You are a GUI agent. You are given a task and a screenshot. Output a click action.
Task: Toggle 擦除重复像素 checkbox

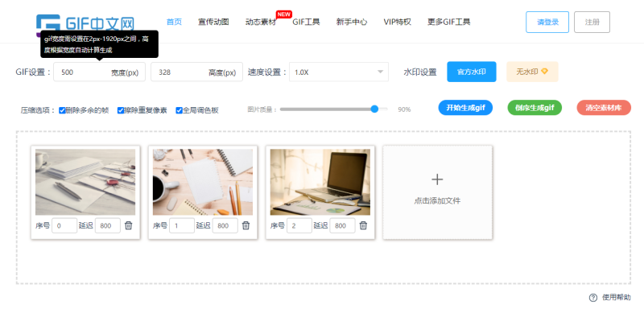[121, 110]
